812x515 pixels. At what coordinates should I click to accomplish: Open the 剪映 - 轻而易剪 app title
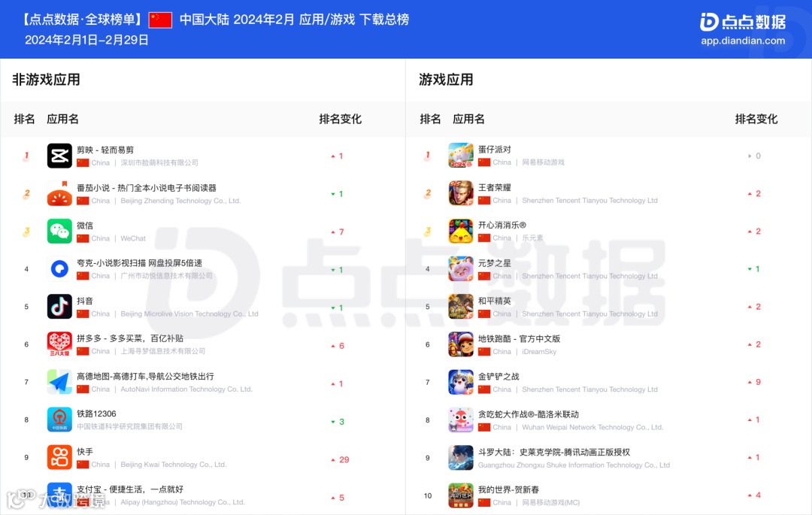pyautogui.click(x=105, y=150)
